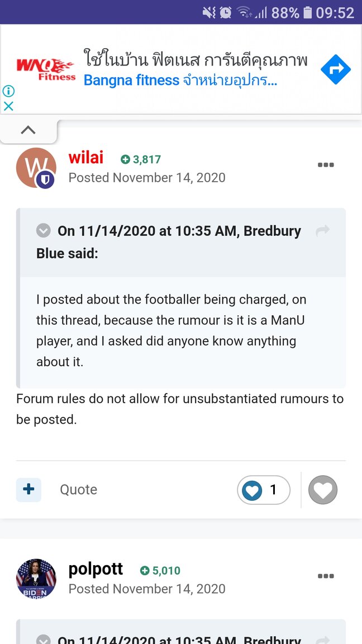Click Quote to reply to wilai
The width and height of the screenshot is (362, 644).
pyautogui.click(x=79, y=490)
